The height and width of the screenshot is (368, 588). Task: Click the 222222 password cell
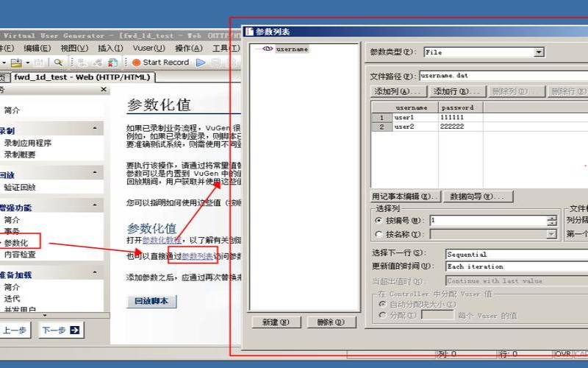[461, 127]
